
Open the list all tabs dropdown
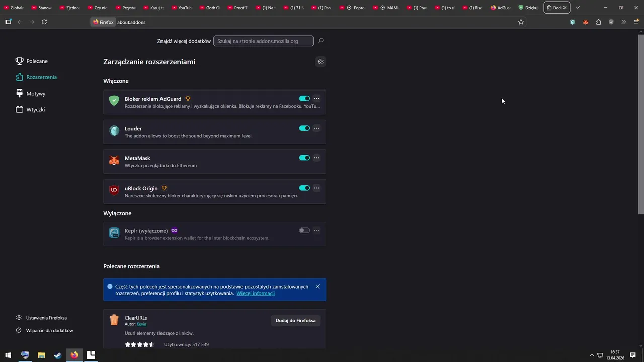tap(578, 8)
